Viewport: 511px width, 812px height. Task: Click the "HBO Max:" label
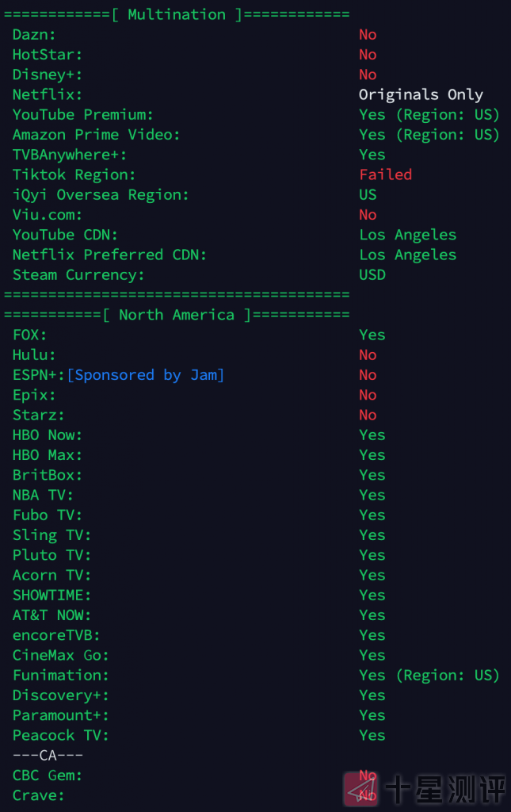pyautogui.click(x=48, y=455)
